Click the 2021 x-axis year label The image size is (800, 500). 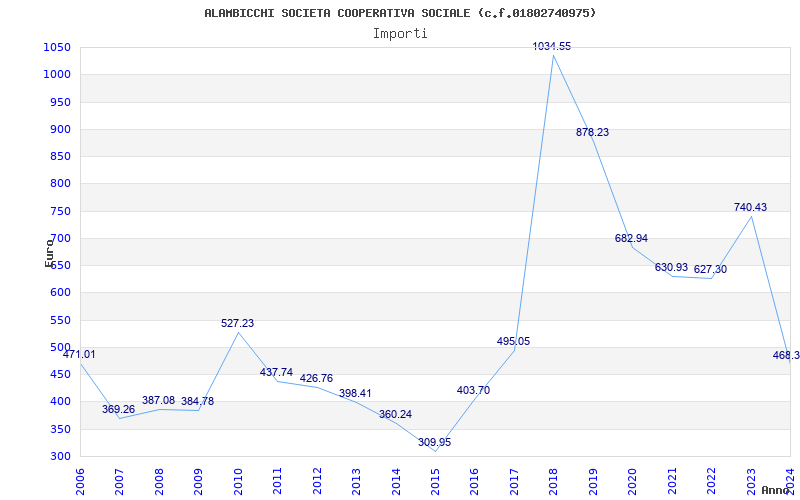(x=672, y=482)
